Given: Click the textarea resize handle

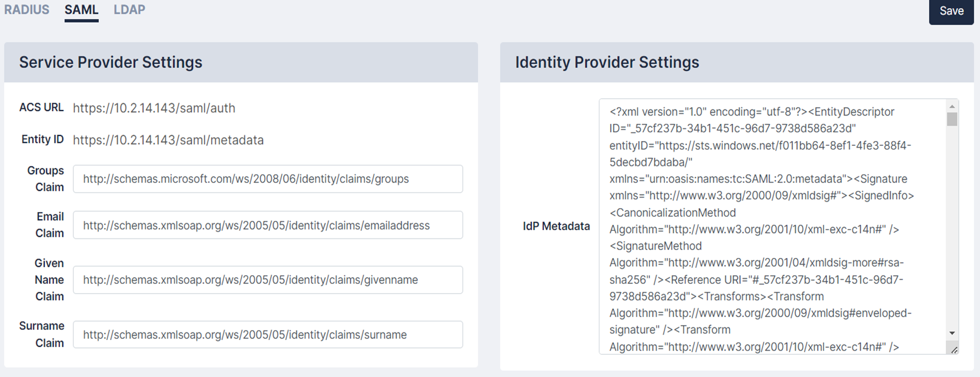Looking at the screenshot, I should (x=954, y=350).
